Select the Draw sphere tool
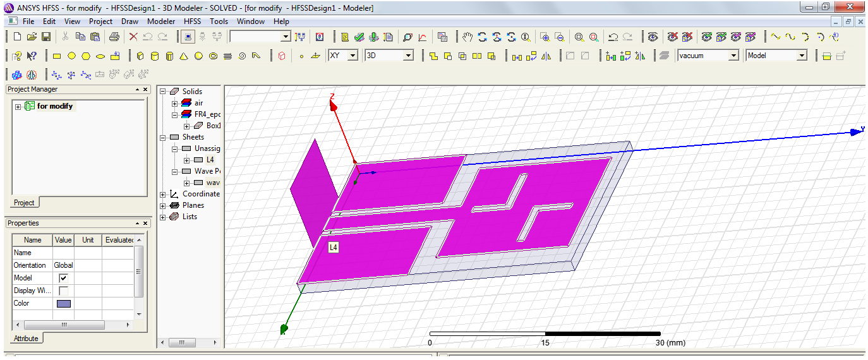Screen dimensions: 868x360 198,56
